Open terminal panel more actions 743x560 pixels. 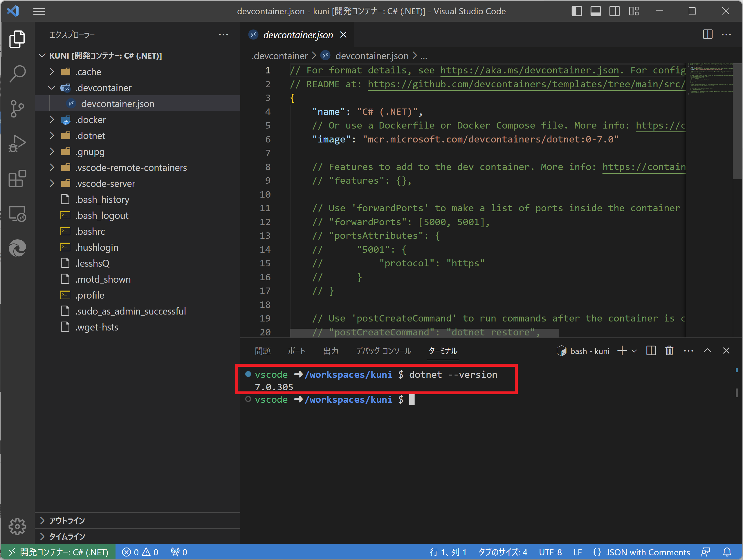[689, 351]
